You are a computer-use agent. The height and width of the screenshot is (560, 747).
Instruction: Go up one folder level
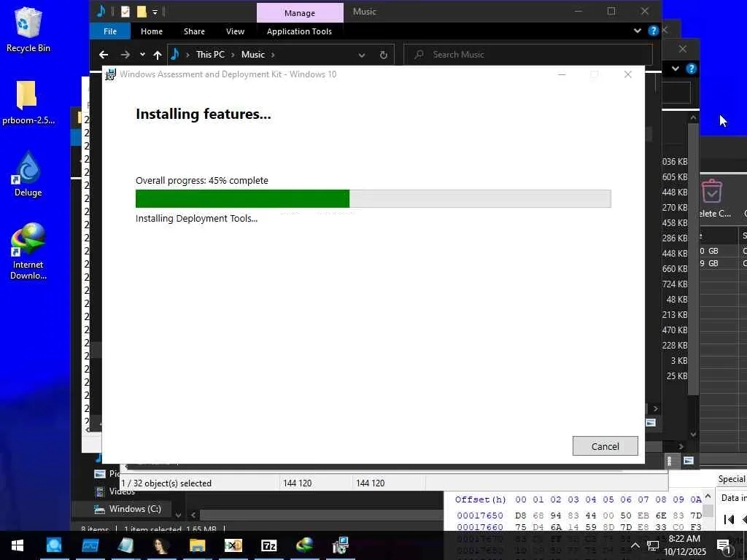[158, 55]
